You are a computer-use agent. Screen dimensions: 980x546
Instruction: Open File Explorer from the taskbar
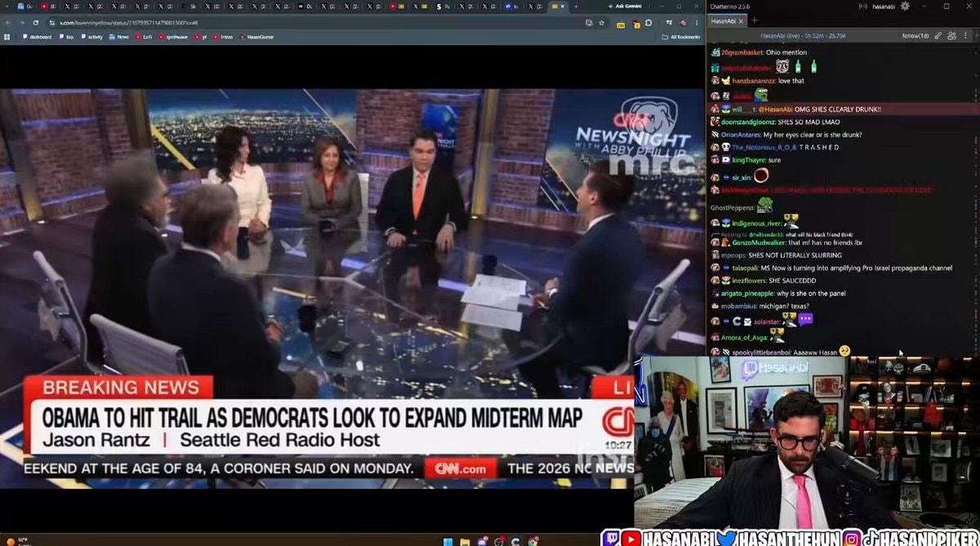(x=465, y=540)
